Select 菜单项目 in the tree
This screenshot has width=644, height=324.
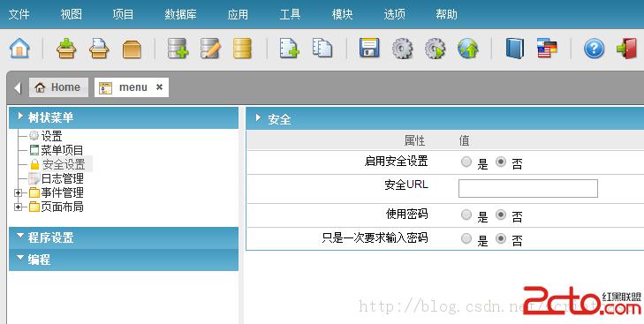pos(62,150)
